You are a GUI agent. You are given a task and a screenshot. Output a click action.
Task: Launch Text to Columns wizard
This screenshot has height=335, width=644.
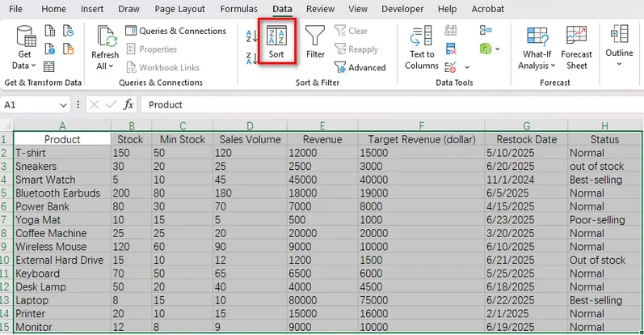point(422,47)
